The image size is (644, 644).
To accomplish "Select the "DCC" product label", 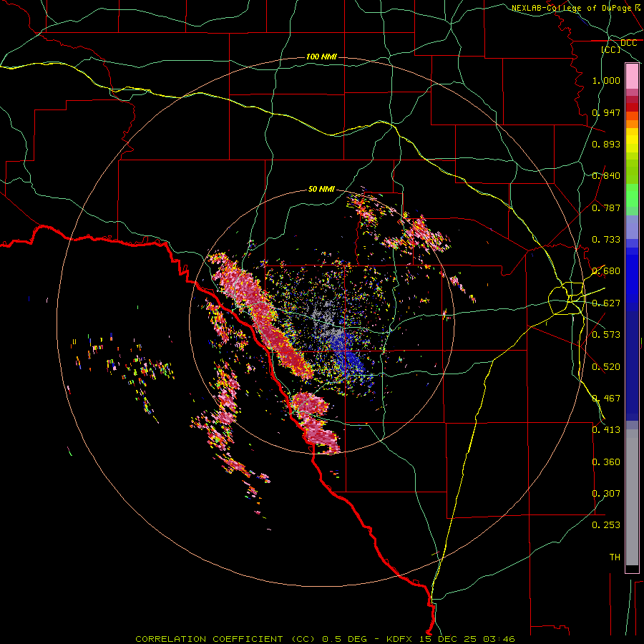I will pyautogui.click(x=628, y=43).
